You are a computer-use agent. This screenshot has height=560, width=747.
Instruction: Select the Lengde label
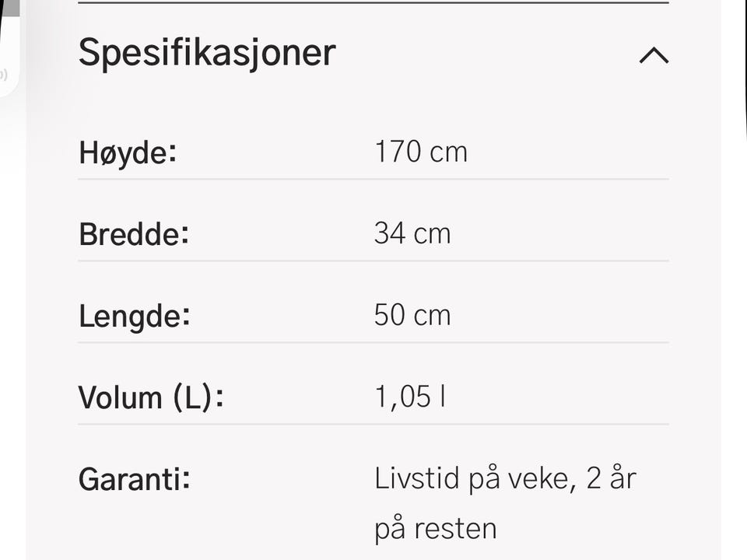(133, 316)
